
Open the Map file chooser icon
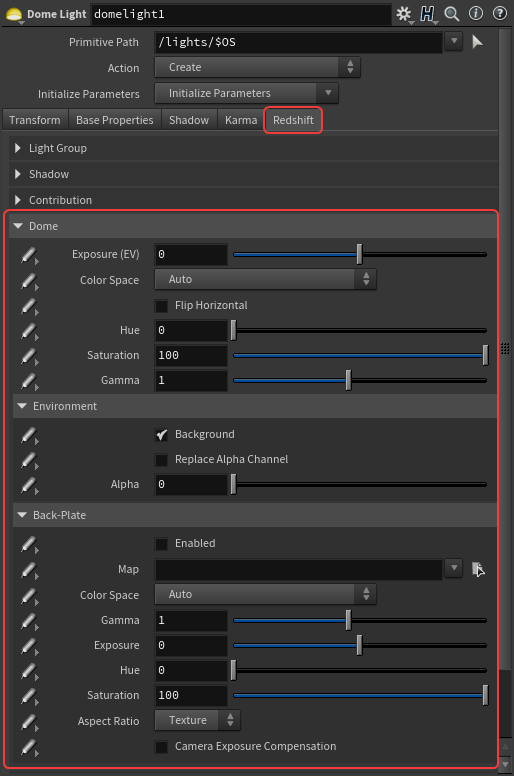pos(478,569)
